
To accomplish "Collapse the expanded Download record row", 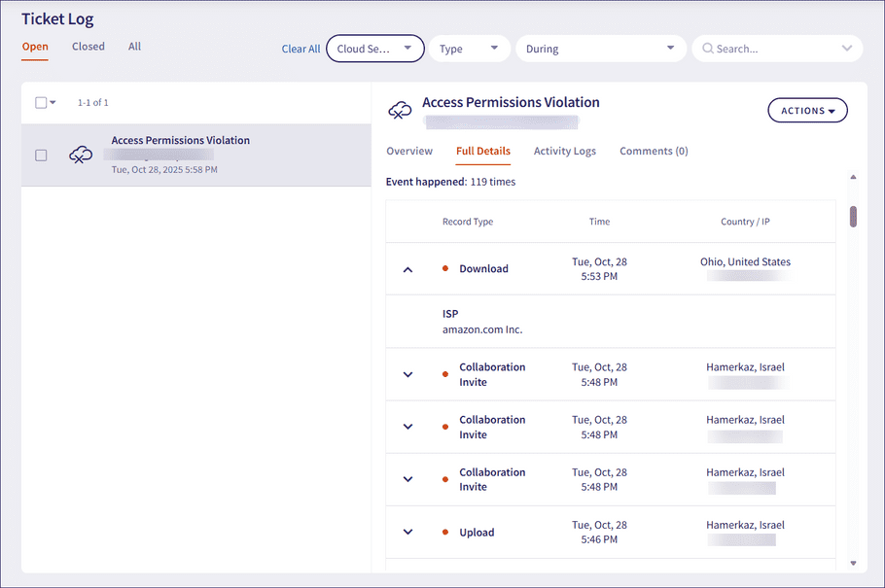I will [407, 269].
